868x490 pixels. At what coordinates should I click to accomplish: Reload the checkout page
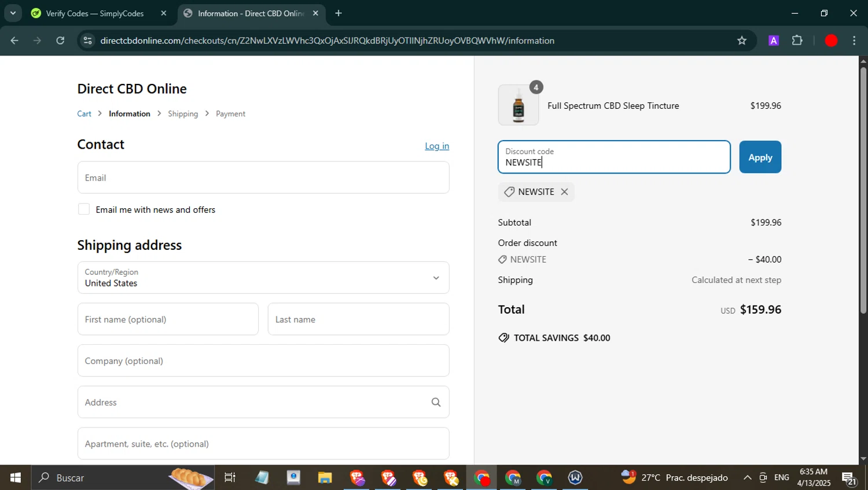[60, 40]
